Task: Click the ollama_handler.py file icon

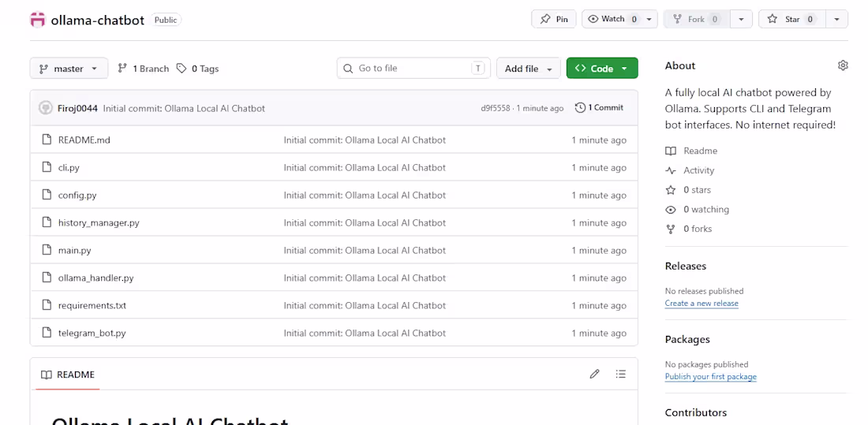Action: click(47, 278)
